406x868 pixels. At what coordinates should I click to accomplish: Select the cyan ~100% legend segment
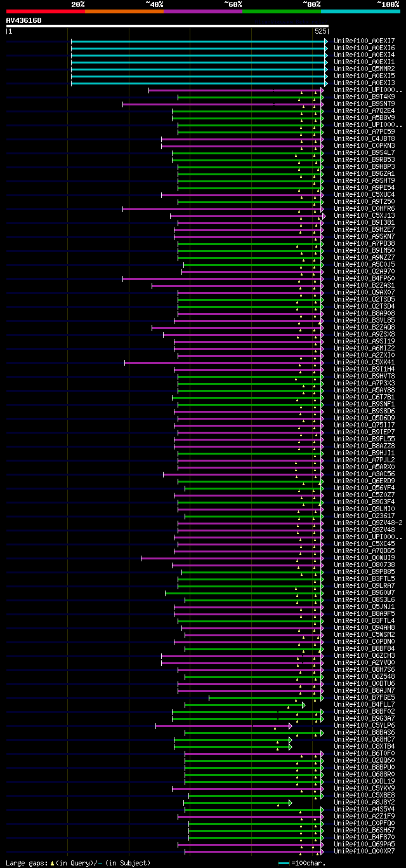click(x=360, y=11)
